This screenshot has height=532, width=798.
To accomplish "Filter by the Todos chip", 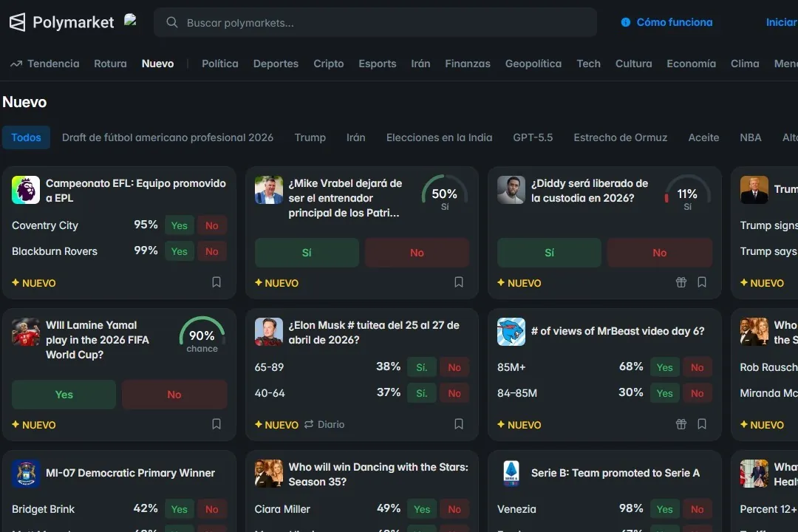I will point(26,137).
